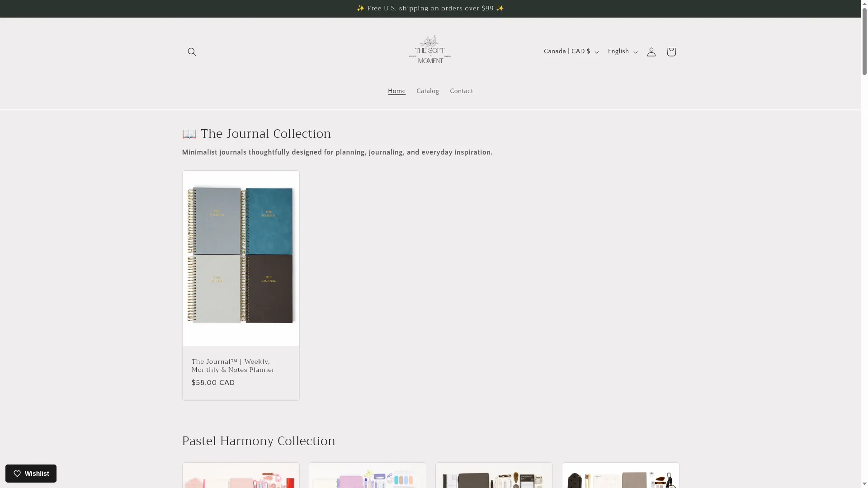This screenshot has width=868, height=488.
Task: Open the Catalog menu item
Action: [x=428, y=91]
